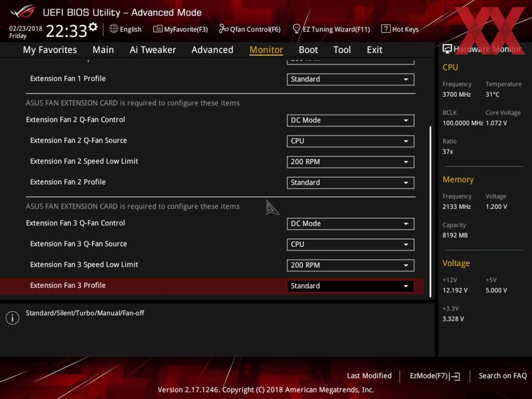Switch to Main tab

[103, 50]
